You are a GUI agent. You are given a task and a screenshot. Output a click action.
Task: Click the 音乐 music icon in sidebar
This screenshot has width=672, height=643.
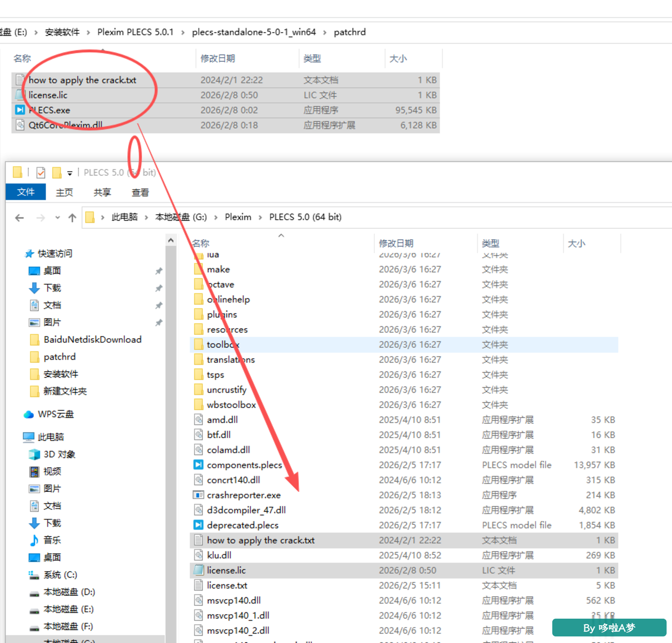pyautogui.click(x=34, y=540)
